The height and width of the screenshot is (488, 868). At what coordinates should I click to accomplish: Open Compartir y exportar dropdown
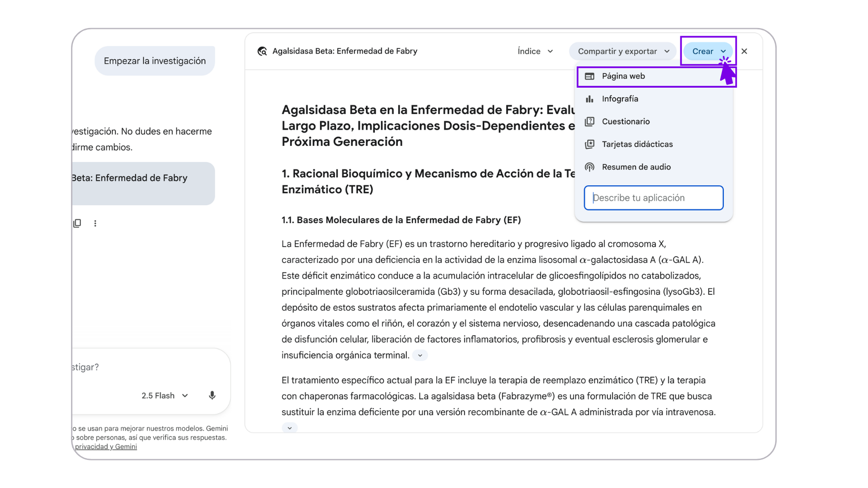click(623, 52)
